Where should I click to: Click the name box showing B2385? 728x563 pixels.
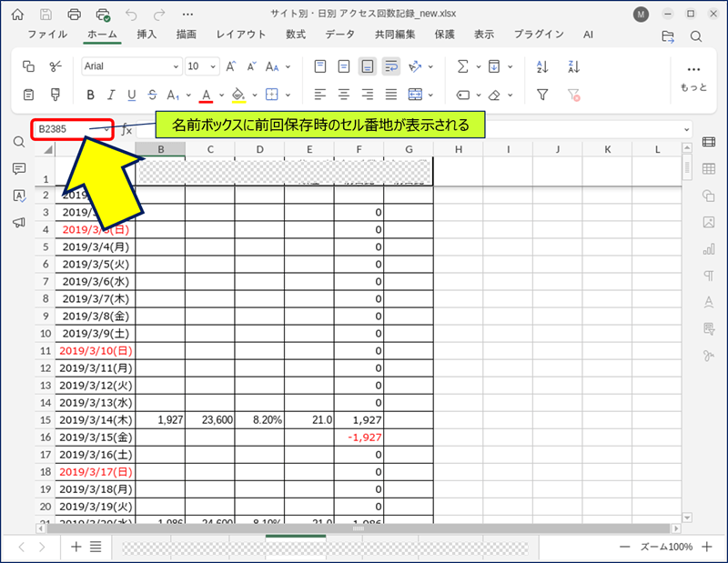click(x=66, y=129)
